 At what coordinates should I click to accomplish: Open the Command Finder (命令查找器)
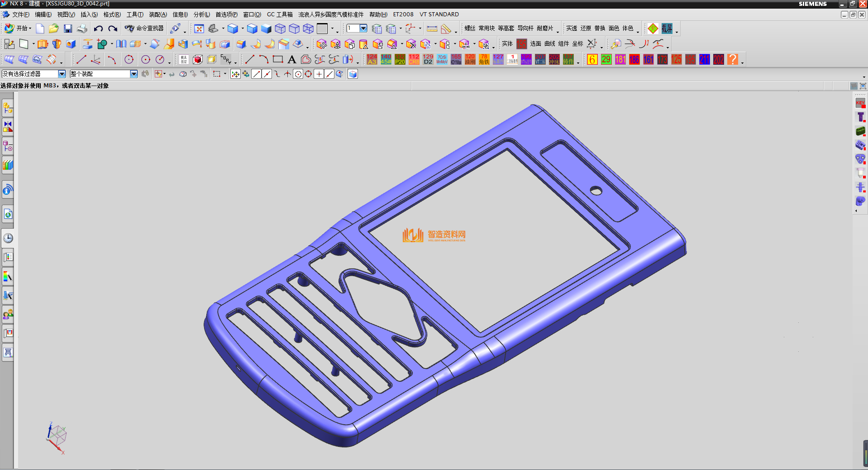[x=145, y=29]
